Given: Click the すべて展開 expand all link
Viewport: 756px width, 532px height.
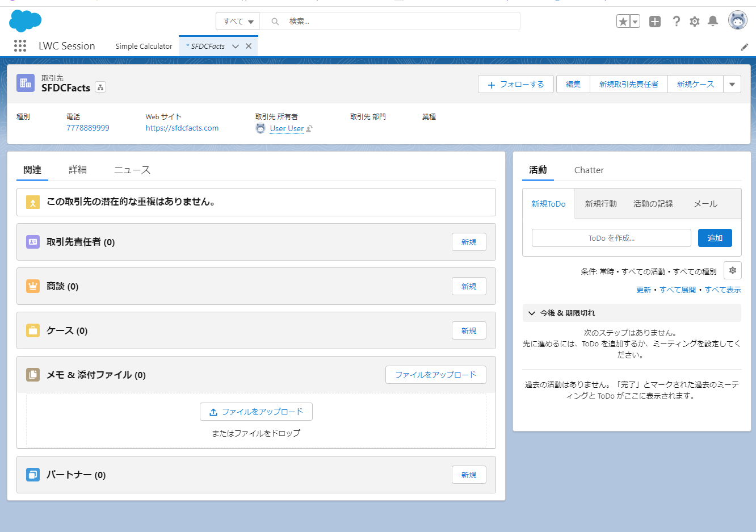Looking at the screenshot, I should 678,290.
